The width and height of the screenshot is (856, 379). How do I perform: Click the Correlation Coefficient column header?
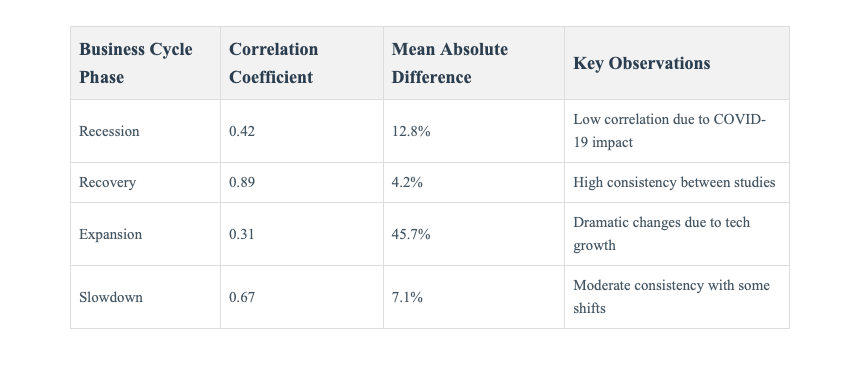click(x=274, y=63)
